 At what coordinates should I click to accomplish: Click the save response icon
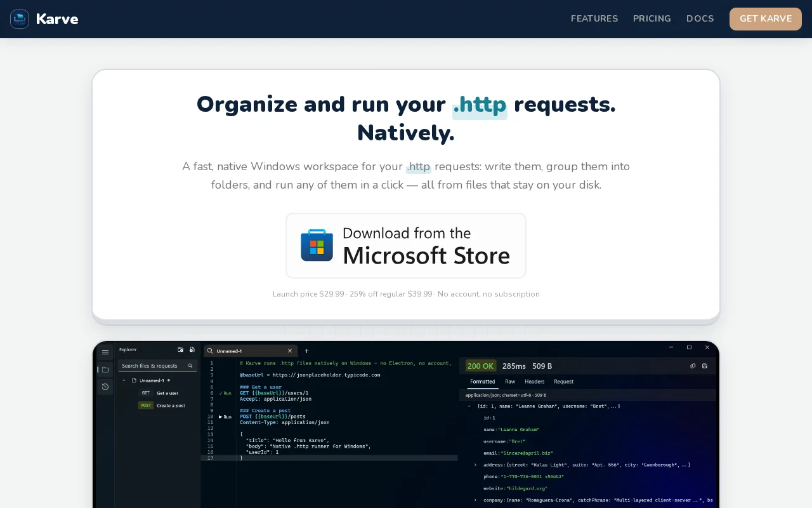(704, 366)
